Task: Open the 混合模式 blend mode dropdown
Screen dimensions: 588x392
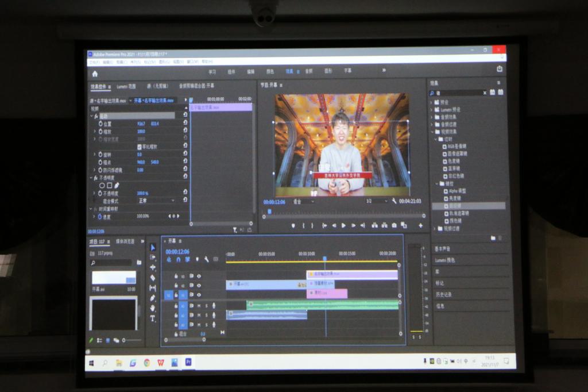Action: pos(156,201)
